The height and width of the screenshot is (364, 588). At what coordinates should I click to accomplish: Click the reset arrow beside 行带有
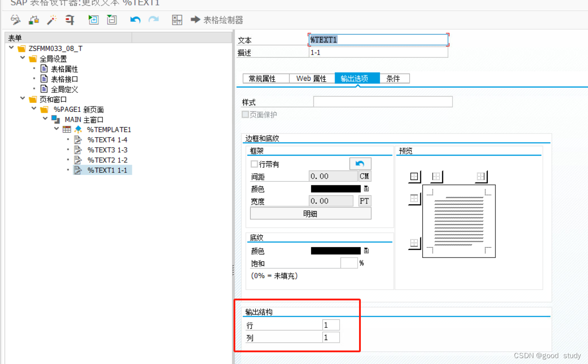360,163
